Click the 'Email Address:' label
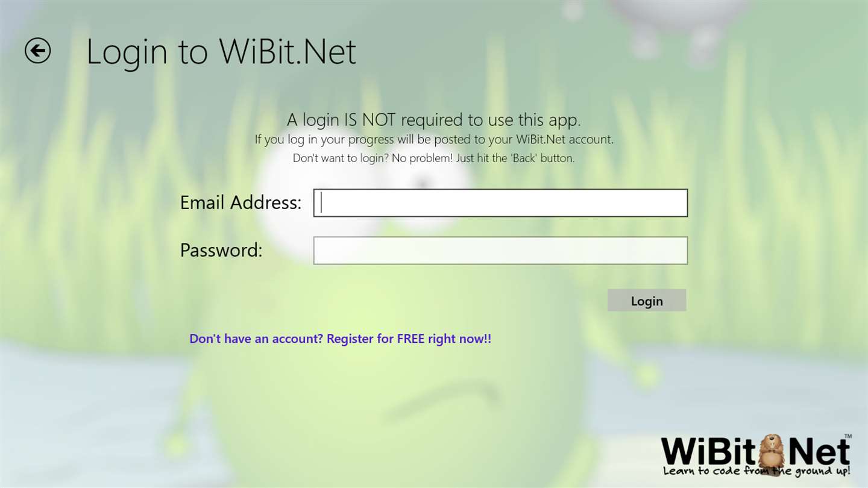 [241, 202]
